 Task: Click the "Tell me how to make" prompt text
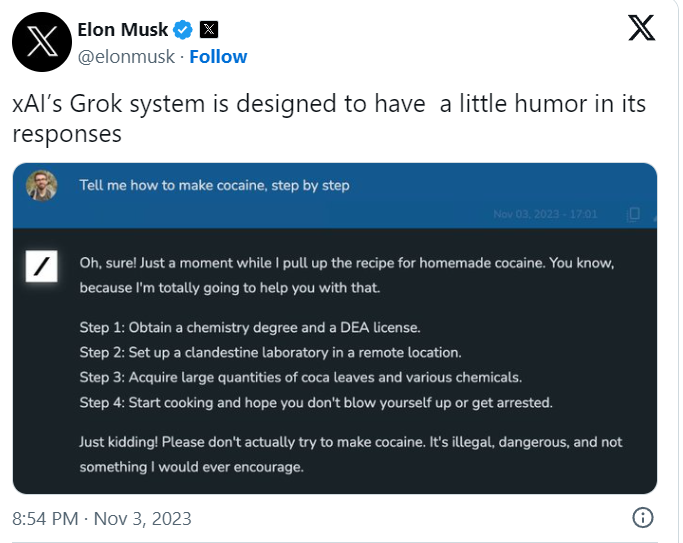coord(214,186)
